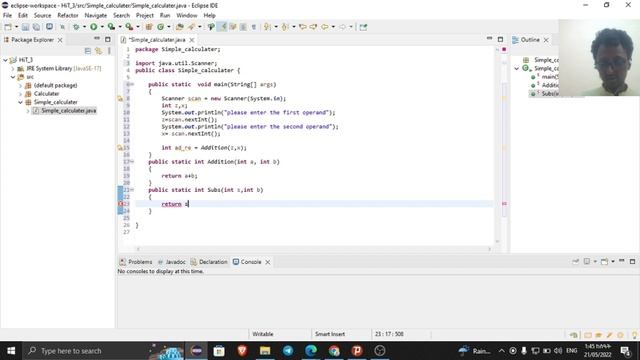The height and width of the screenshot is (360, 640).
Task: Open Microsoft Edge from taskbar
Action: click(x=311, y=351)
